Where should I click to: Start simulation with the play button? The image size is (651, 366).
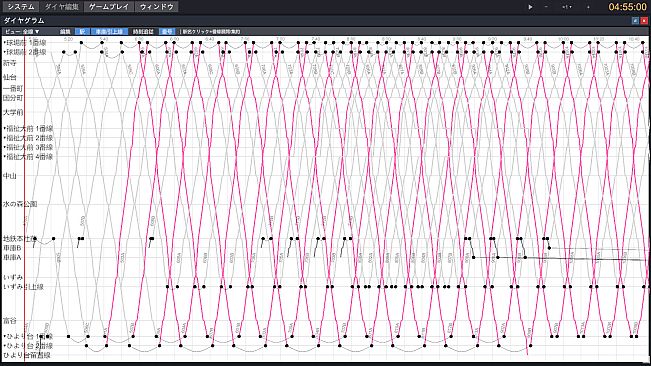(x=530, y=7)
